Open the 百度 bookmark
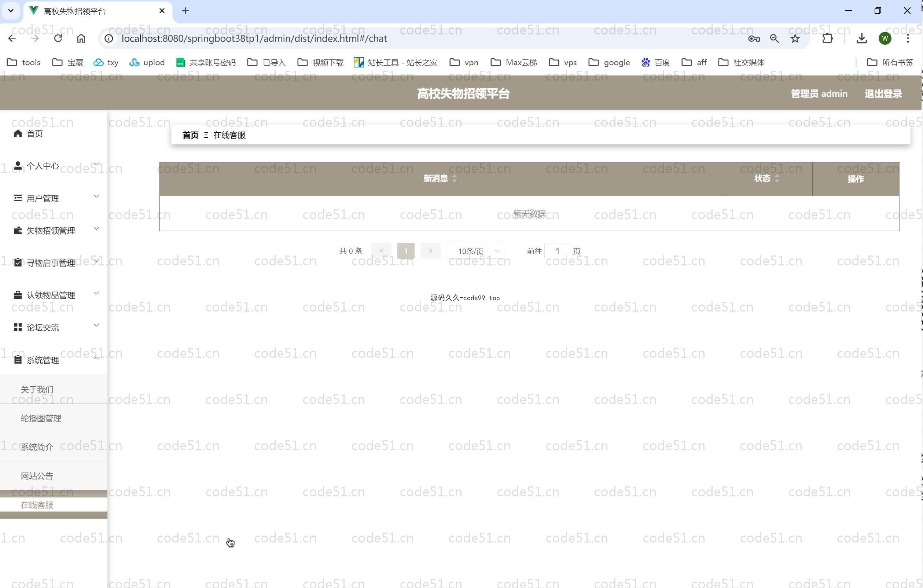923x588 pixels. coord(655,62)
